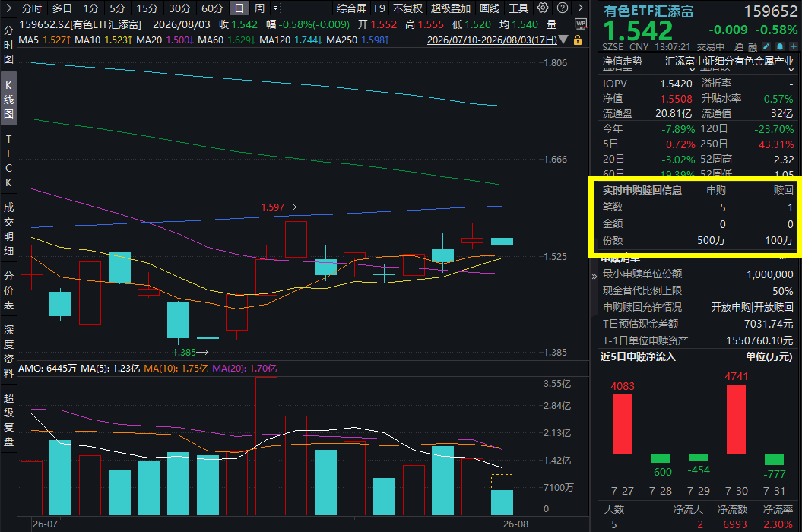This screenshot has height=532, width=802.
Task: Click the MA60 1.629 indicator label
Action: [x=227, y=40]
